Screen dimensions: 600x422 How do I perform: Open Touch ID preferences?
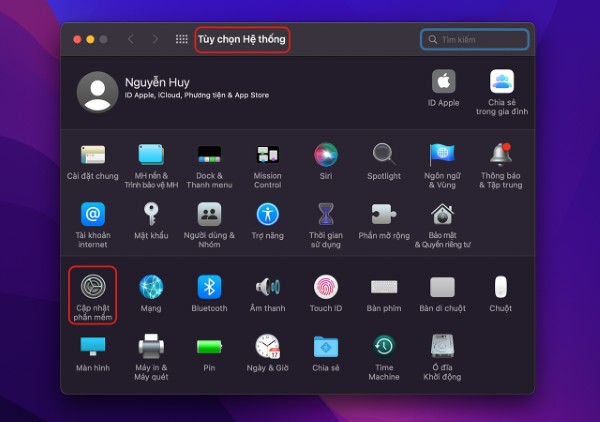coord(326,289)
